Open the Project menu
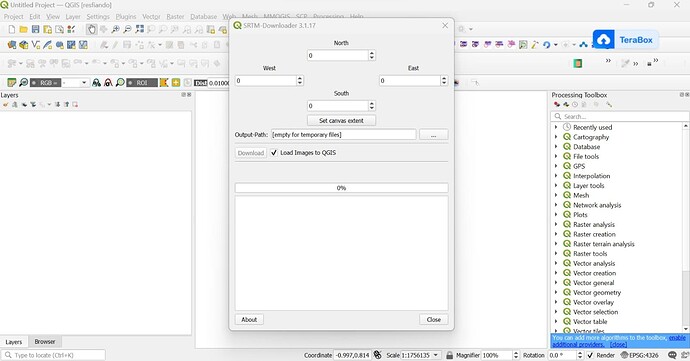 coord(13,17)
